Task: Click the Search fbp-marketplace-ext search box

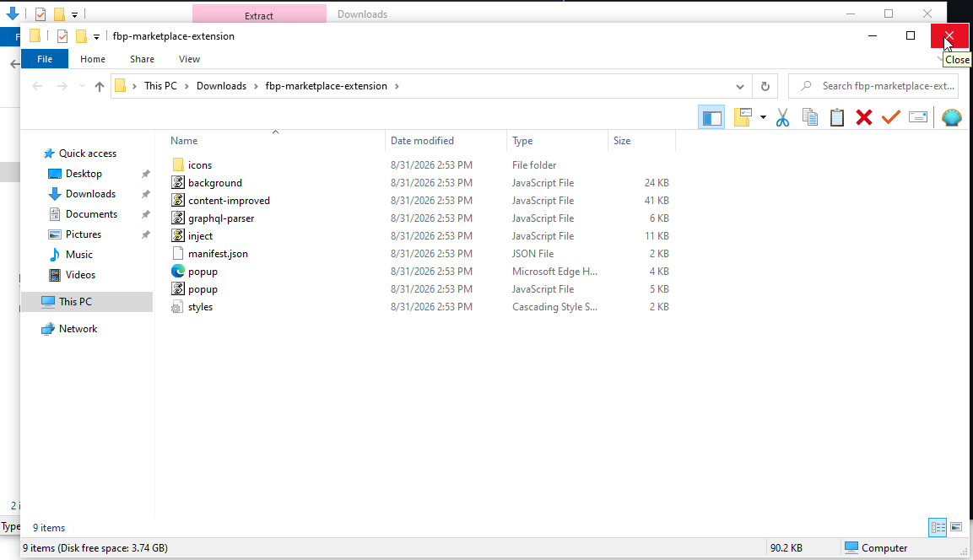Action: [873, 86]
